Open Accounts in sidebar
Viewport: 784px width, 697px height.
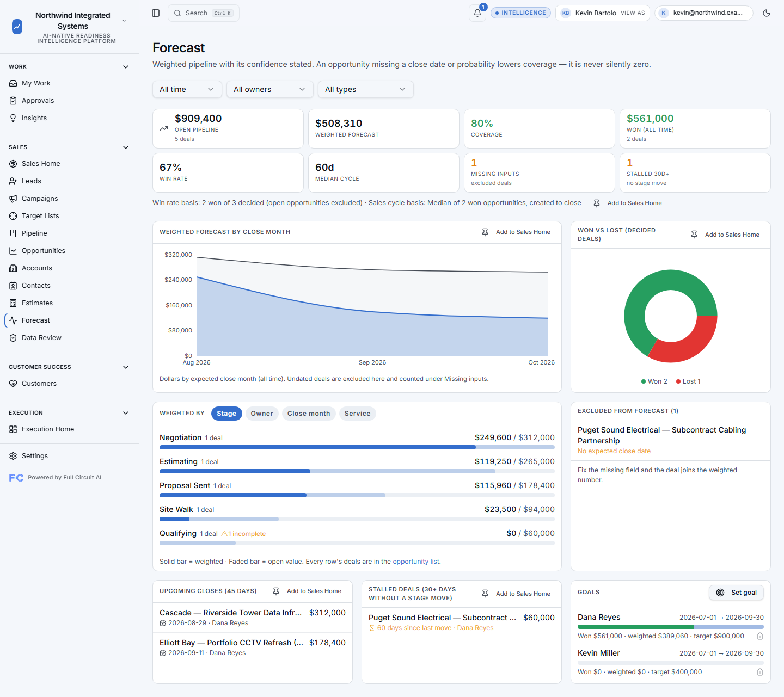(x=70, y=268)
